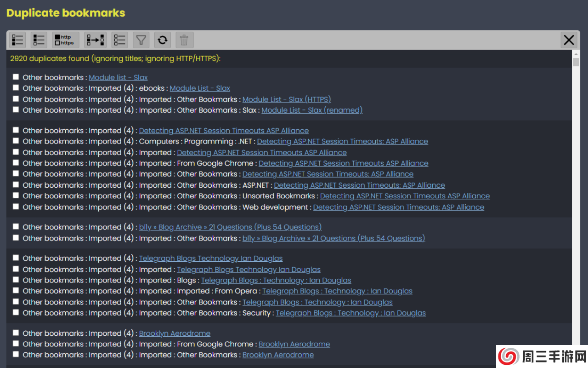Open the filter funnel icon
Screen dimensions: 588x368
click(x=141, y=40)
